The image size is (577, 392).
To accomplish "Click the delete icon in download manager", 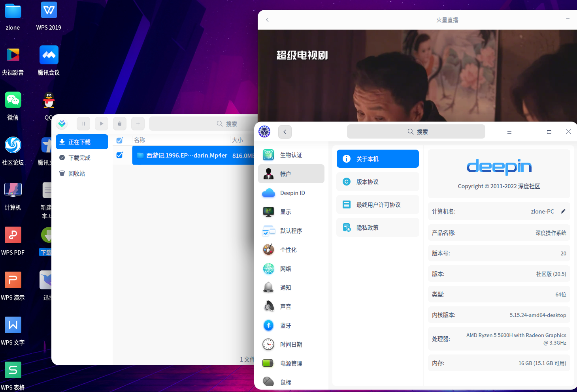I will (x=120, y=124).
